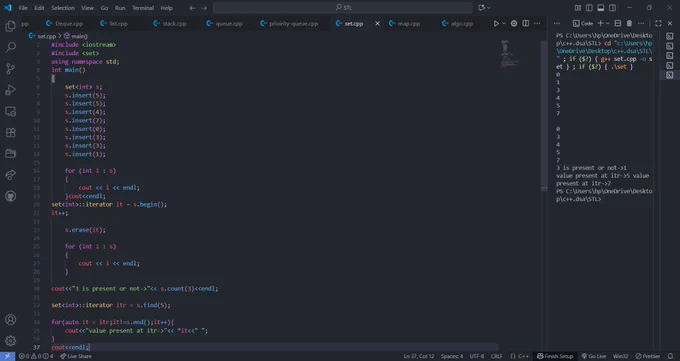Click the editor minimap preview
The width and height of the screenshot is (680, 361).
click(x=510, y=54)
